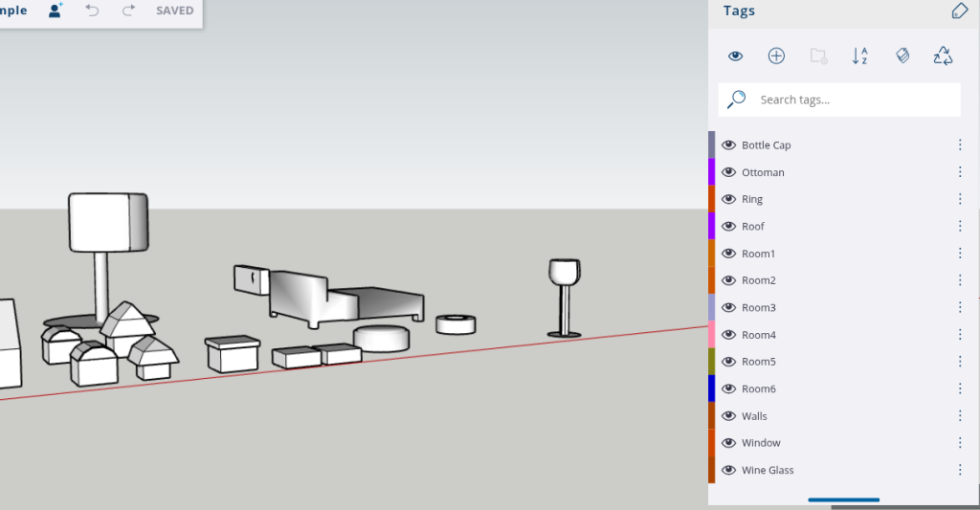980x510 pixels.
Task: Hide the Wine Glass tag
Action: tap(728, 471)
